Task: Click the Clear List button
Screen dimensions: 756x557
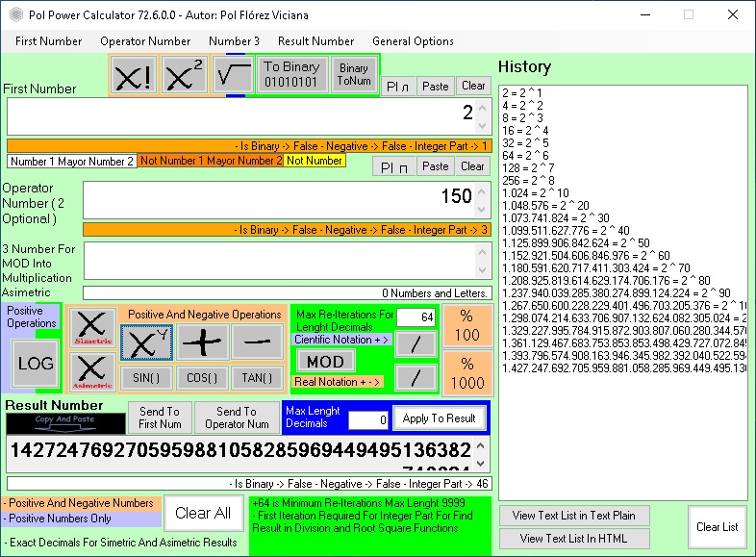Action: [717, 527]
